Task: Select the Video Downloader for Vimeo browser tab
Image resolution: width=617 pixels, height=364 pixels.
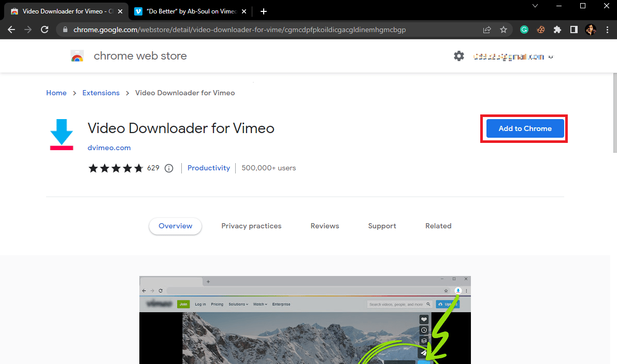Action: pos(66,11)
